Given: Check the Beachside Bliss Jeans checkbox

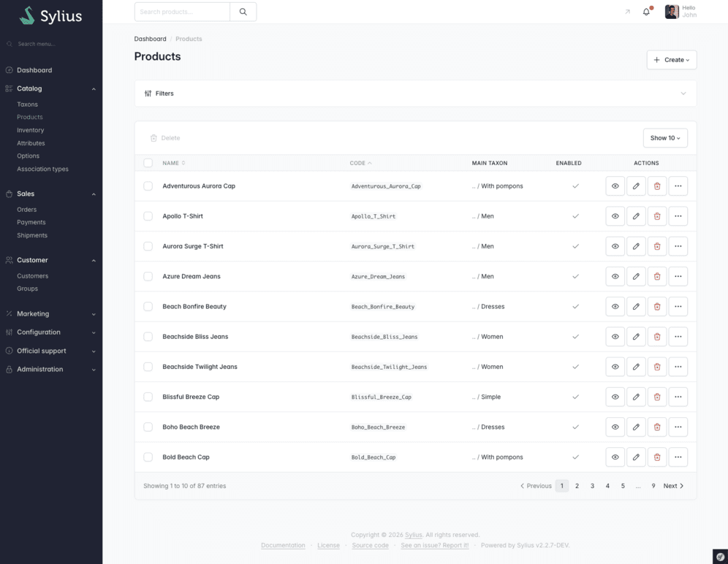Looking at the screenshot, I should tap(148, 337).
